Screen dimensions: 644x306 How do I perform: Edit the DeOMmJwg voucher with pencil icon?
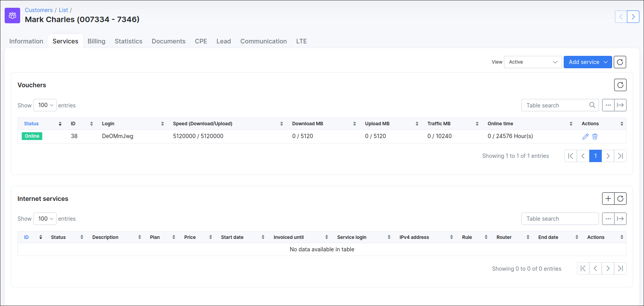click(585, 137)
